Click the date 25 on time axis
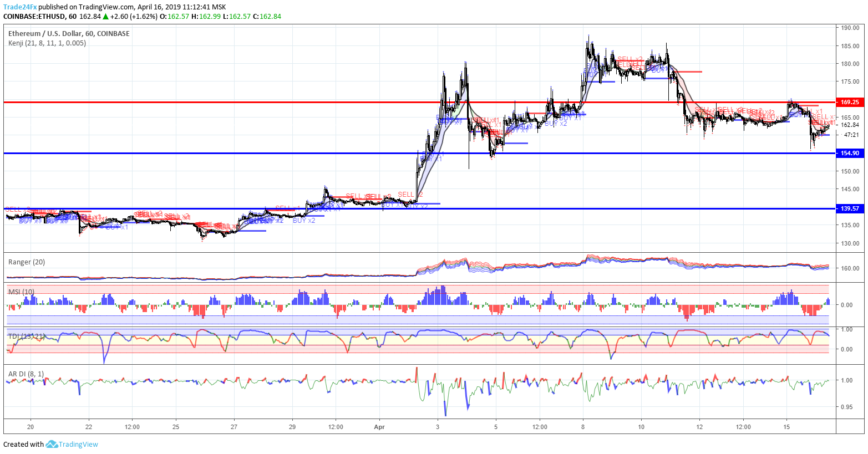This screenshot has height=454, width=868. [x=176, y=427]
